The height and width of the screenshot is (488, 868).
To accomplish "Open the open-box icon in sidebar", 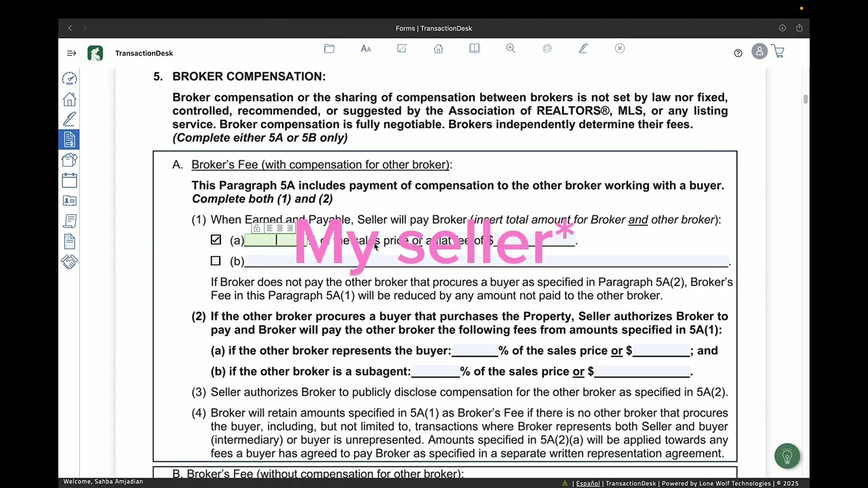I will [69, 160].
